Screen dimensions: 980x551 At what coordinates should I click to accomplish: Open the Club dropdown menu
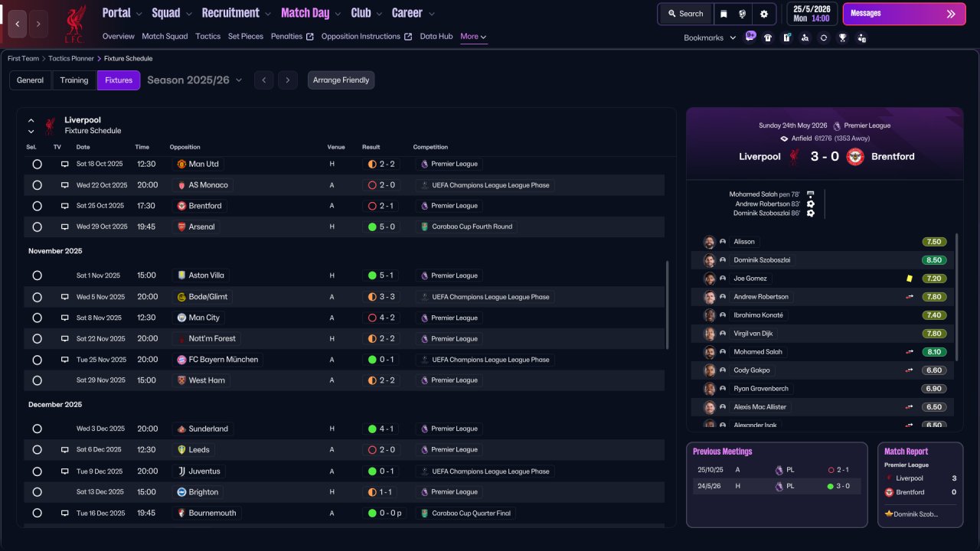click(x=367, y=13)
